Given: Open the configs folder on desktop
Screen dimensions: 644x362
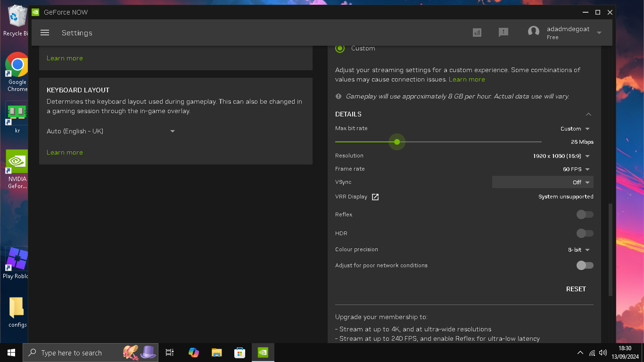Looking at the screenshot, I should 17,312.
